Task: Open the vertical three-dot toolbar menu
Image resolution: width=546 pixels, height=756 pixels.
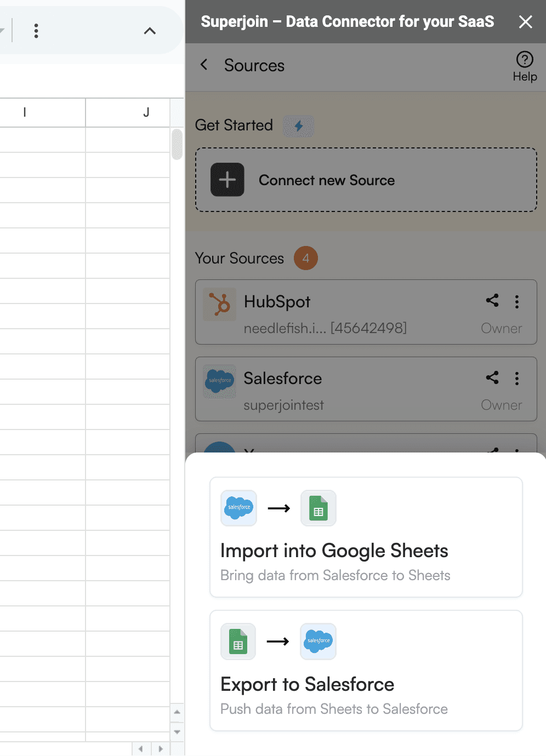Action: 36,31
